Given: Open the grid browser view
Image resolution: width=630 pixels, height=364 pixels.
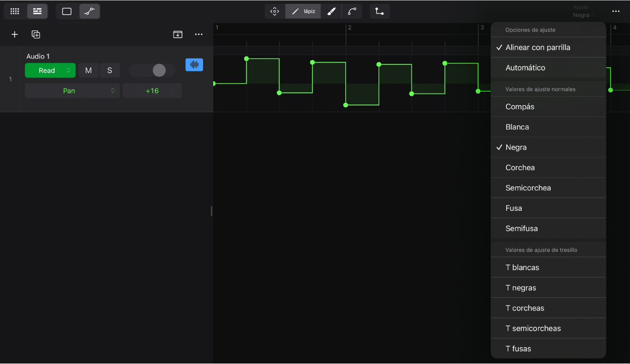Looking at the screenshot, I should coord(15,11).
